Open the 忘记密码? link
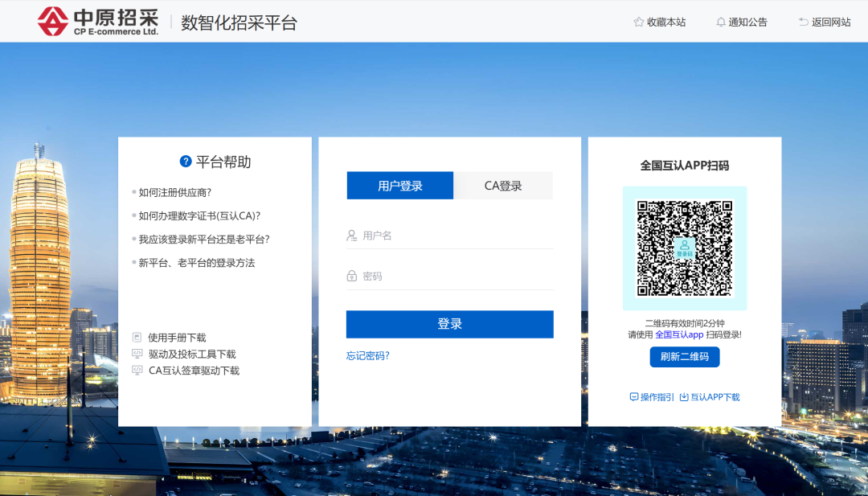This screenshot has height=496, width=868. [367, 355]
